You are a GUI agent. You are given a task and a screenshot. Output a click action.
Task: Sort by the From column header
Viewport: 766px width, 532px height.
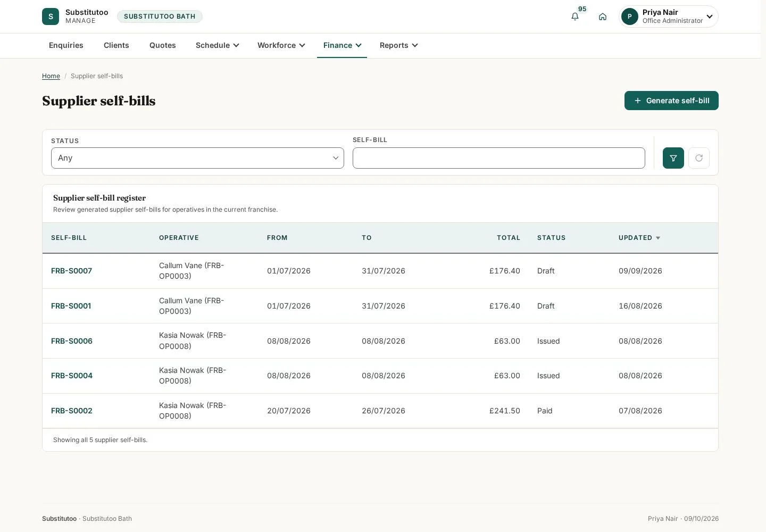[277, 238]
